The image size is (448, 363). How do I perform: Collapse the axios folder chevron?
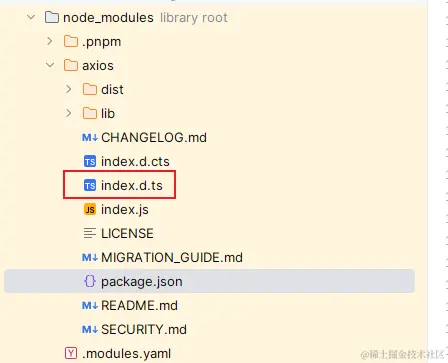point(50,65)
